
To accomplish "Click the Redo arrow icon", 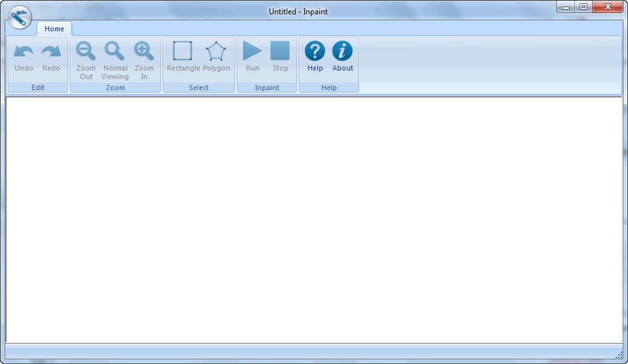I will click(51, 51).
